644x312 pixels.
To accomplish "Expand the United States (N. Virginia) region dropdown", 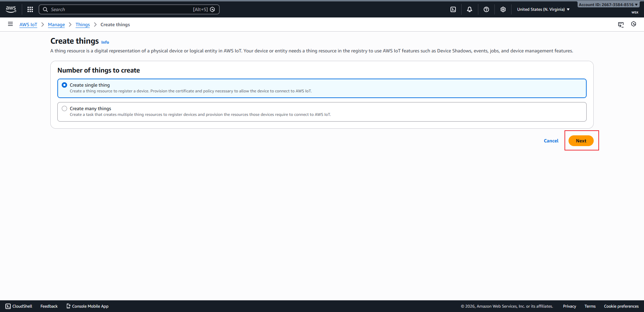I will pos(543,9).
